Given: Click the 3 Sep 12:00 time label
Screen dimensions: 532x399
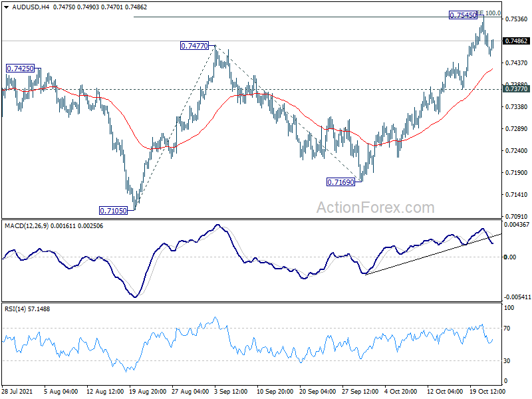Looking at the screenshot, I should 231,392.
